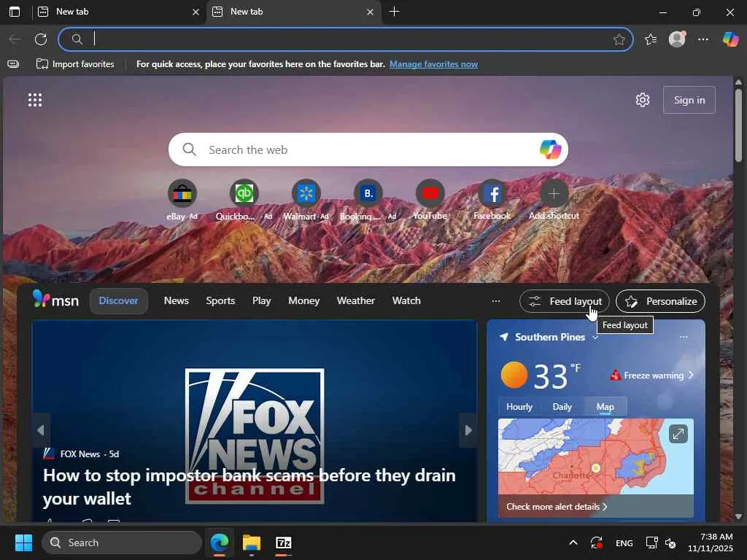
Task: Click the browser back arrow
Action: [x=15, y=39]
